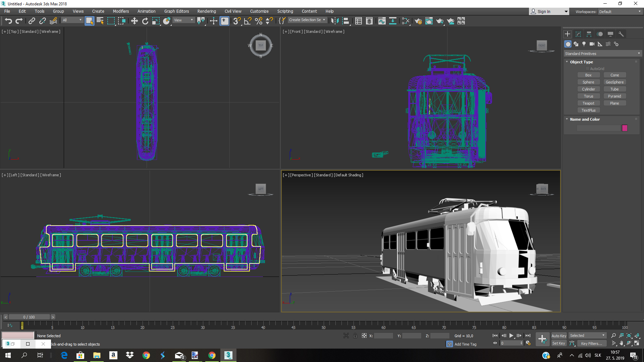
Task: Open the Utilities wrench panel
Action: point(621,34)
